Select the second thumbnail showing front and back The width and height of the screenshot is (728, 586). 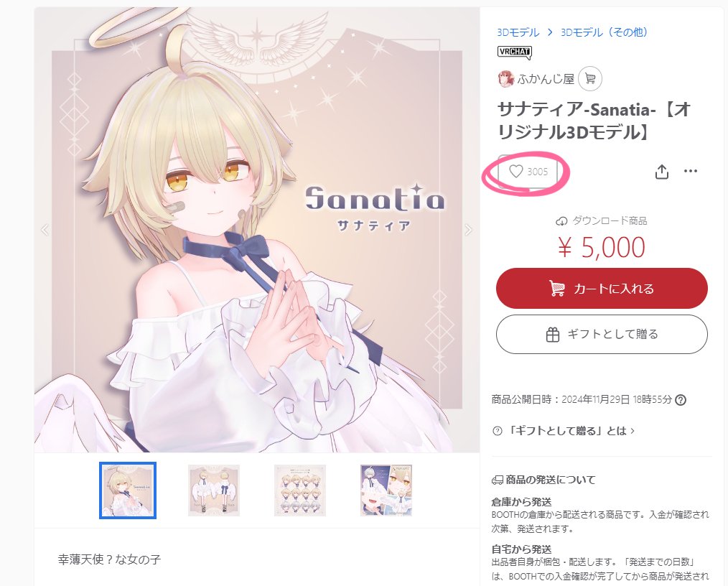213,490
